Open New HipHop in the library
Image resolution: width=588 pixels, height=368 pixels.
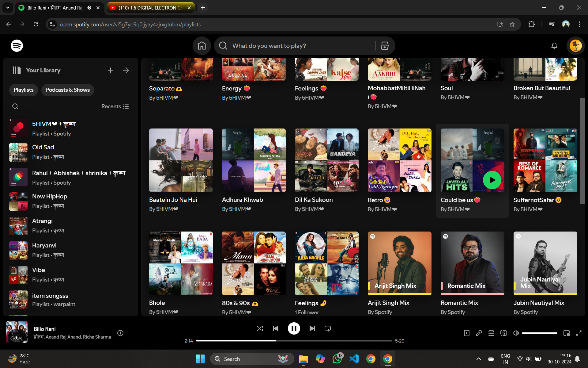pyautogui.click(x=70, y=201)
